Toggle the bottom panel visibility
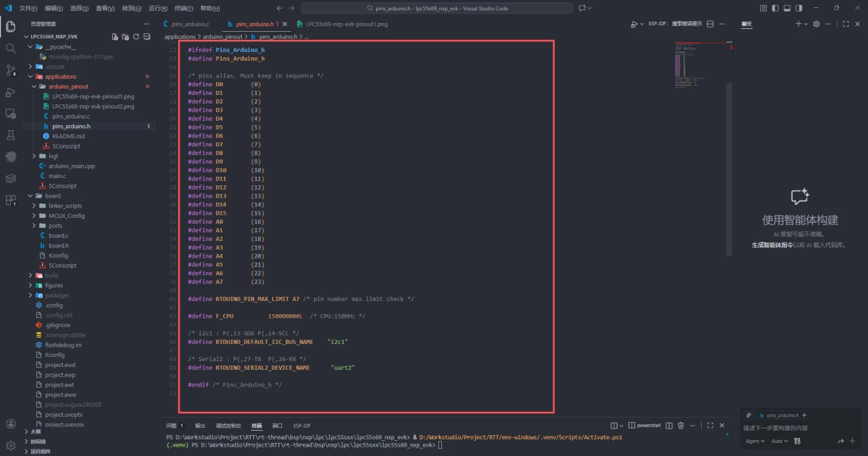The height and width of the screenshot is (456, 868). pos(786,8)
